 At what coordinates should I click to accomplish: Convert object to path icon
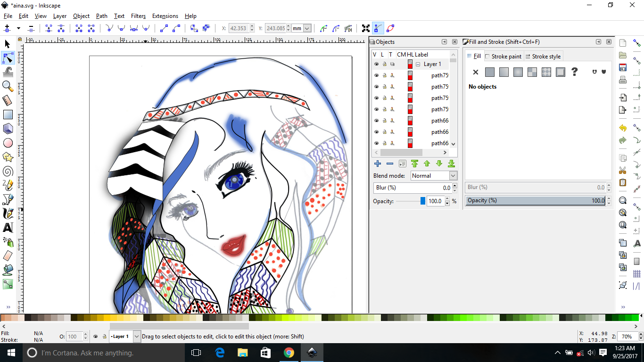194,28
